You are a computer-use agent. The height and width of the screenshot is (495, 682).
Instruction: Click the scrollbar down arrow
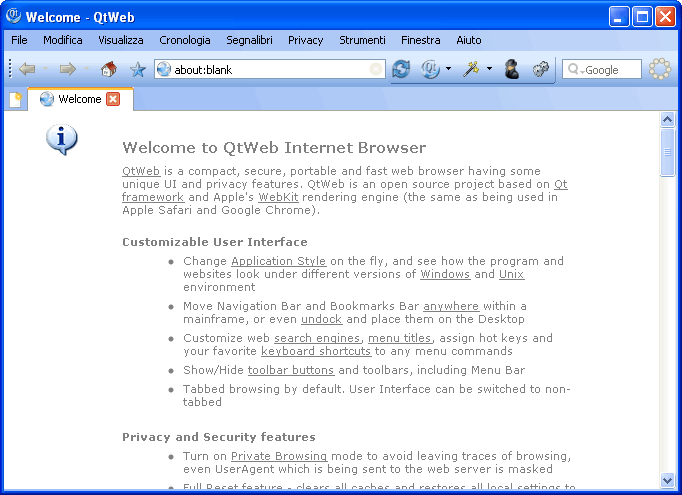(x=667, y=480)
